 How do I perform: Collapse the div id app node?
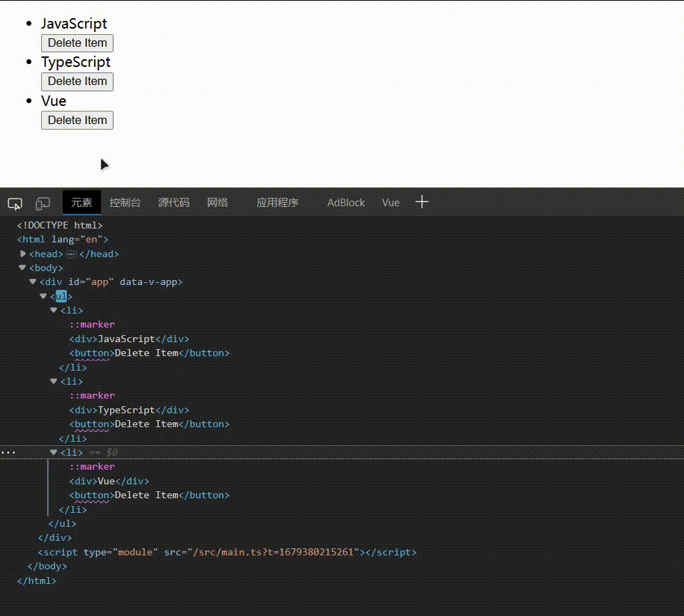[x=33, y=282]
